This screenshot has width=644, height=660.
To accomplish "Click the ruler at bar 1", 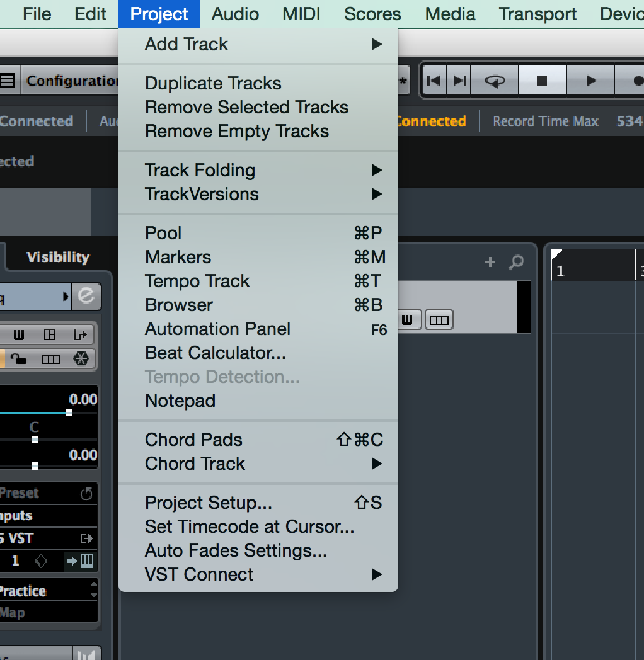I will [x=561, y=271].
